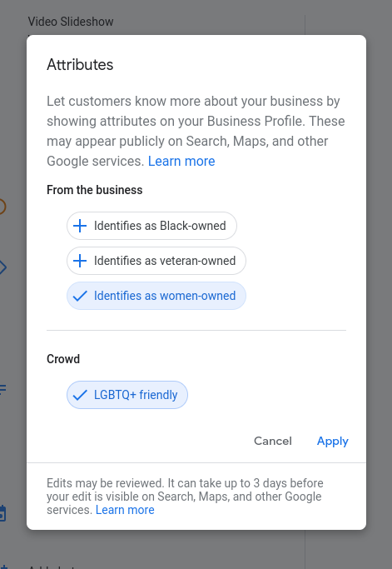
Task: Click the plus icon beside Identifies as veteran-owned
Action: (x=80, y=261)
